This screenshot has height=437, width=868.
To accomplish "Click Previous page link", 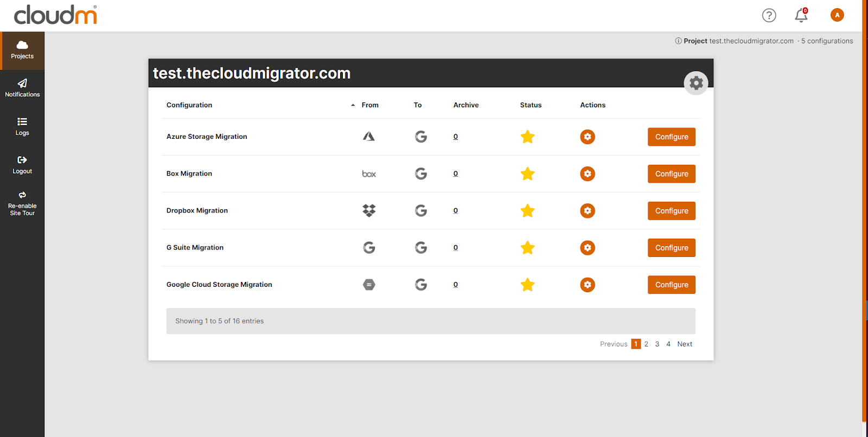I will 614,344.
